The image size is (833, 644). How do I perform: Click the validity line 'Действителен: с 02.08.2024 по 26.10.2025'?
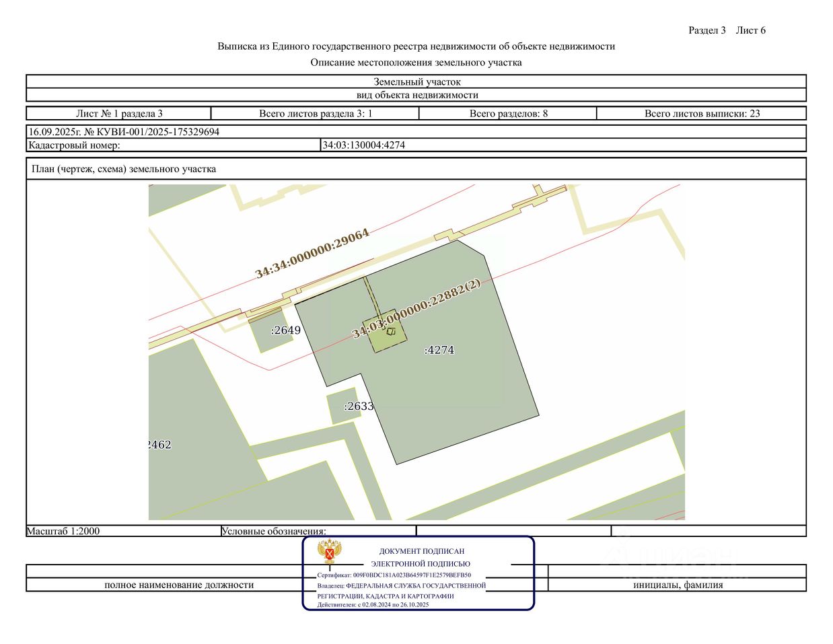tap(373, 604)
